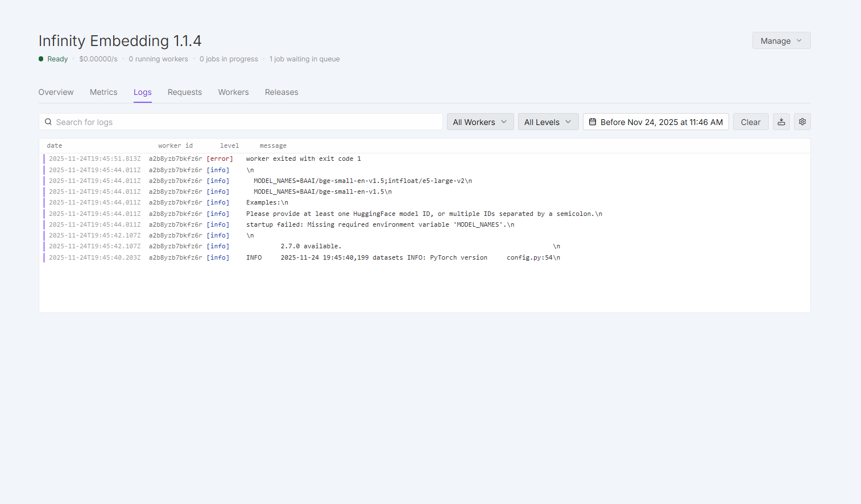Open the Requests tab
Screen dimensions: 861x504
click(x=185, y=92)
